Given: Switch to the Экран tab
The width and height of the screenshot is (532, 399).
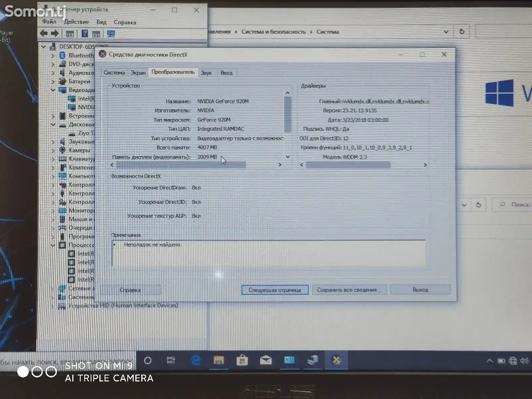Looking at the screenshot, I should click(138, 72).
